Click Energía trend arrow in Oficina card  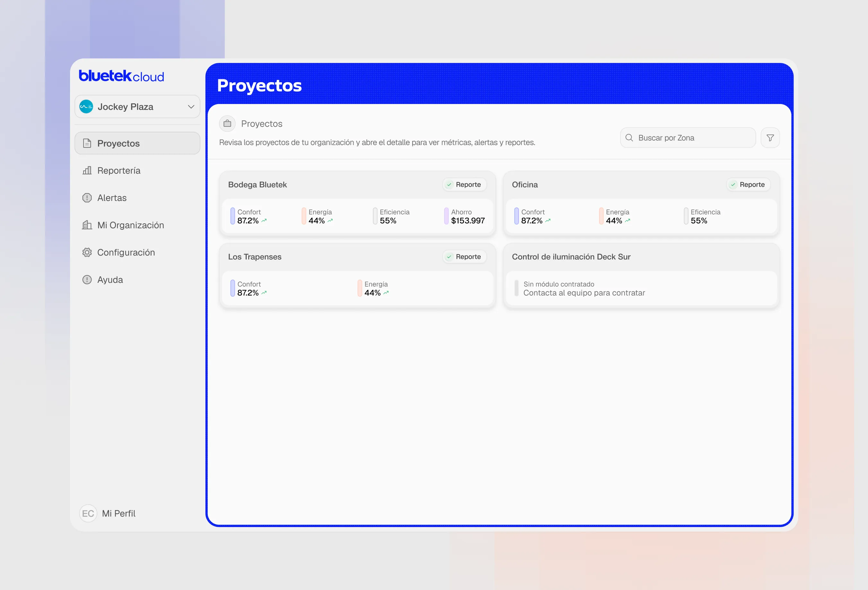coord(627,221)
